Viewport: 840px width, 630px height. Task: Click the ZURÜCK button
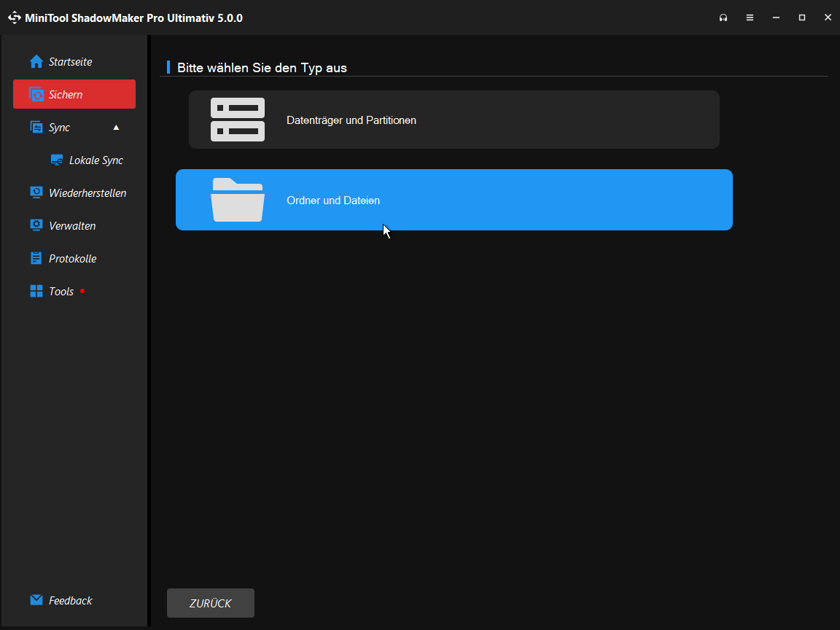[x=211, y=603]
